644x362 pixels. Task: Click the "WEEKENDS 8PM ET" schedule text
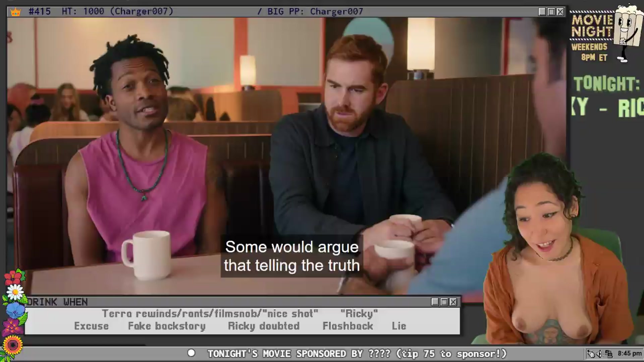pyautogui.click(x=590, y=52)
